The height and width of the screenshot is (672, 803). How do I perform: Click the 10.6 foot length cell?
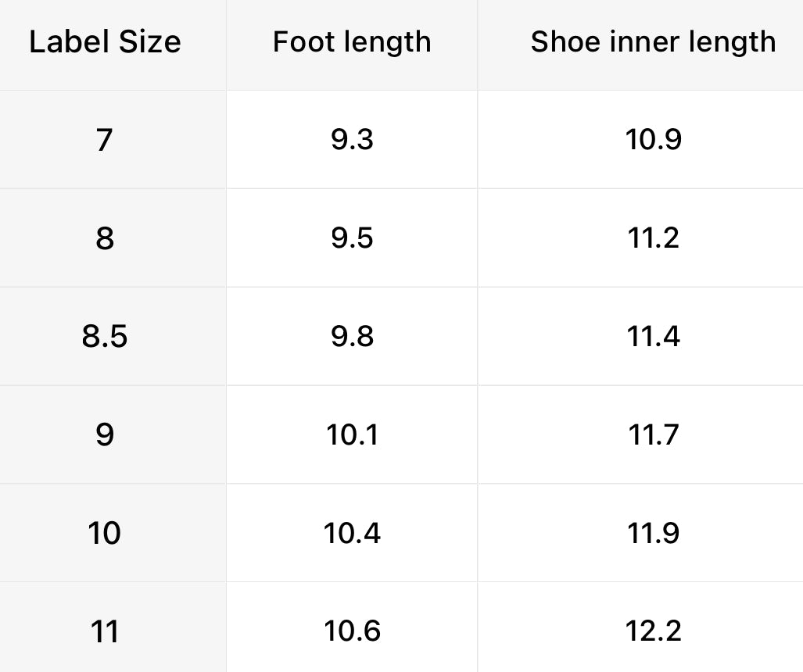pyautogui.click(x=352, y=630)
